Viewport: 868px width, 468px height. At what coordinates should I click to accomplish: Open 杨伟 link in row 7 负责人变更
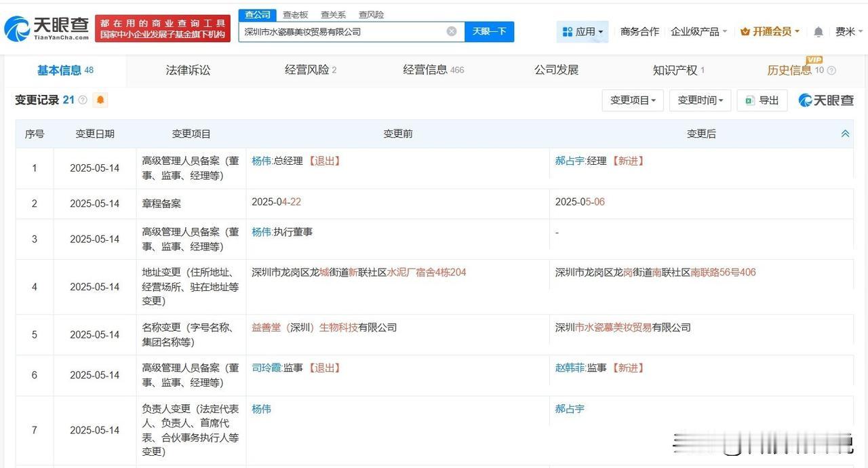click(261, 409)
